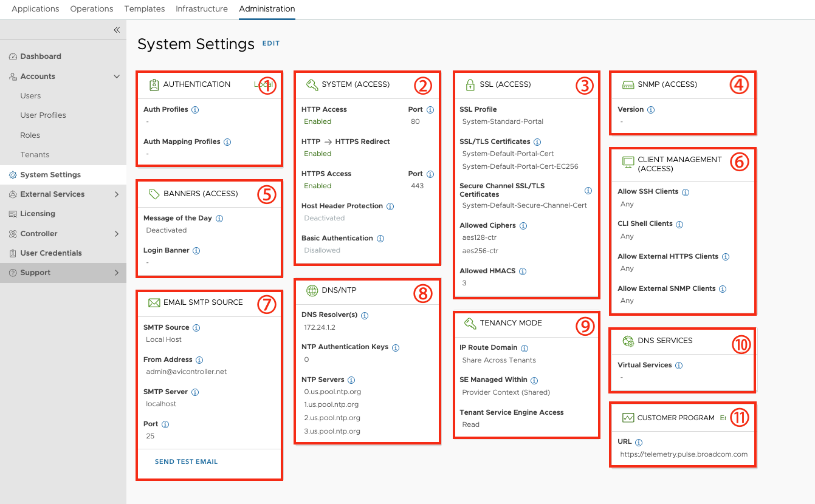The height and width of the screenshot is (504, 815).
Task: Click the DNS/NTP globe icon
Action: tap(312, 290)
